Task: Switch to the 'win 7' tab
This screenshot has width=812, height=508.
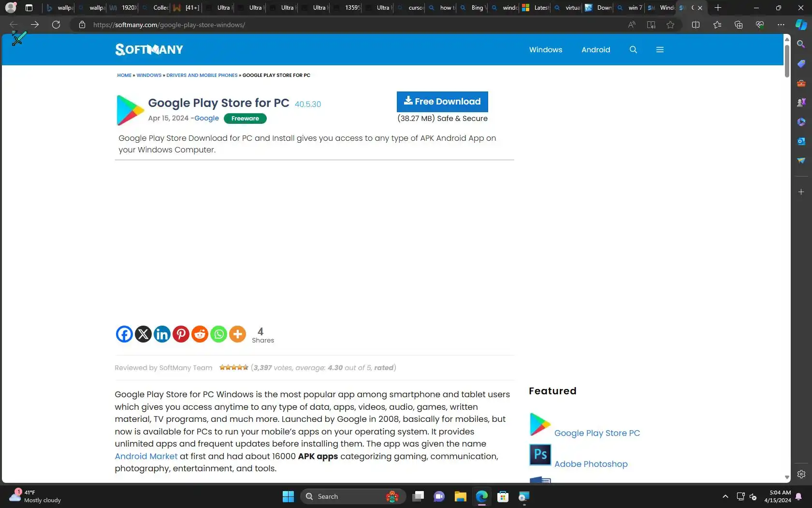Action: [629, 8]
